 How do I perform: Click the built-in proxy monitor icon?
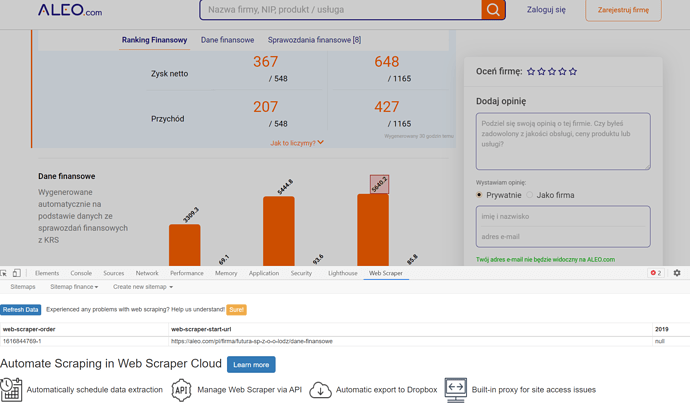pos(455,390)
